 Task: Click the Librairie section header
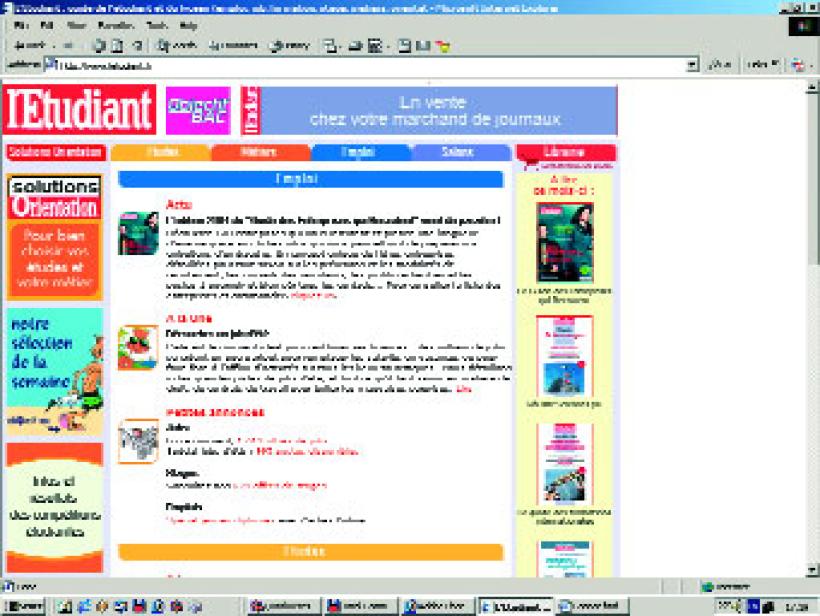point(565,152)
